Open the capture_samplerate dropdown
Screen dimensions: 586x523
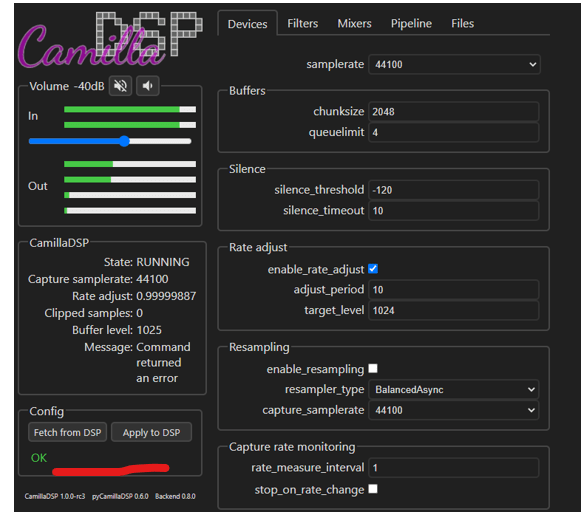point(453,410)
